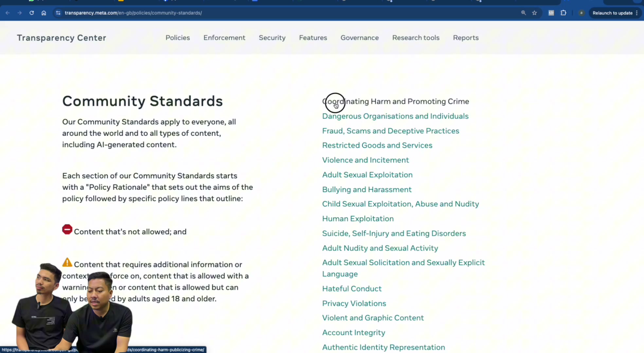644x353 pixels.
Task: Open the browser home icon
Action: click(44, 13)
